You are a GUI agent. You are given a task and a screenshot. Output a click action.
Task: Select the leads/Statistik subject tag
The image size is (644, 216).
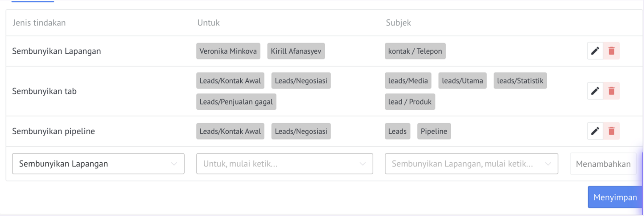520,80
